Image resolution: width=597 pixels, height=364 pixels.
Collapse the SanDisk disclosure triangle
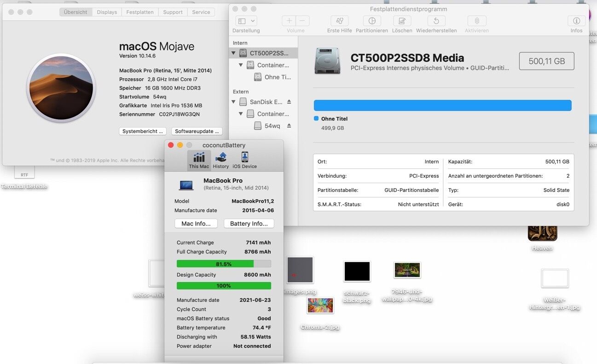pos(234,102)
